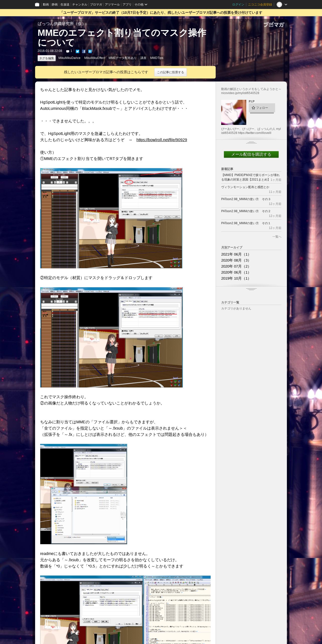Collapse the archive section using the handle below it
The width and height of the screenshot is (322, 644).
tap(251, 289)
